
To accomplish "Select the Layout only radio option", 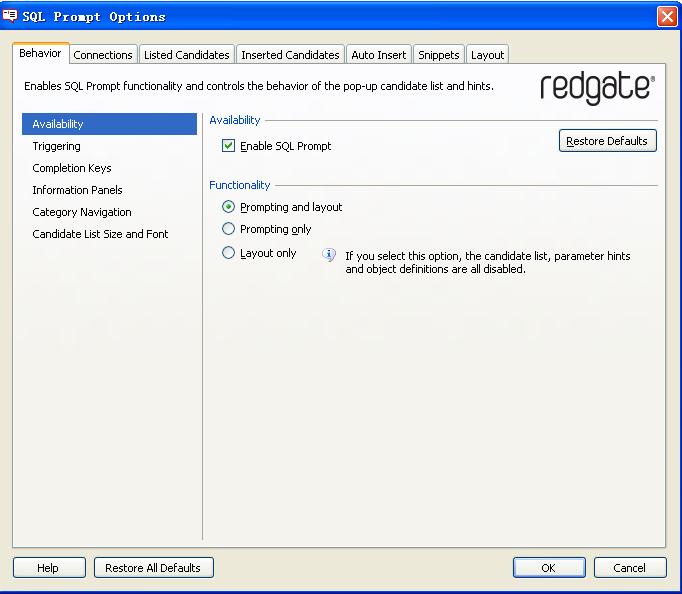I will click(x=228, y=253).
